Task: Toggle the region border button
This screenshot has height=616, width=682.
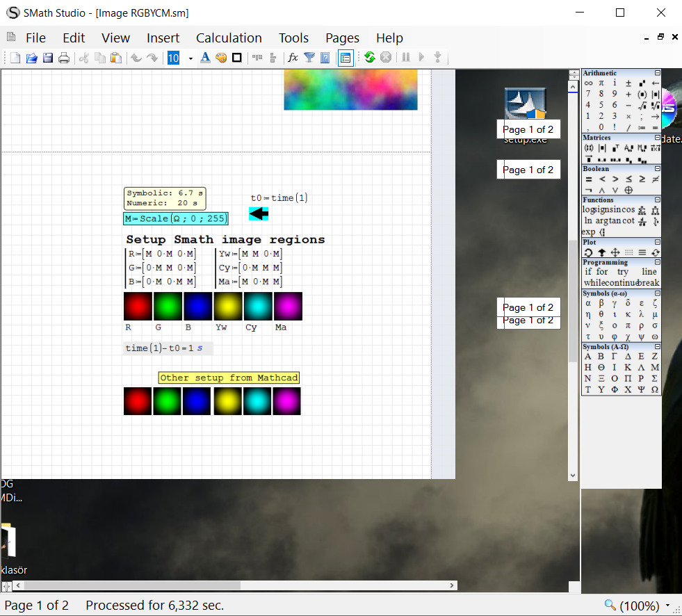Action: 237,58
